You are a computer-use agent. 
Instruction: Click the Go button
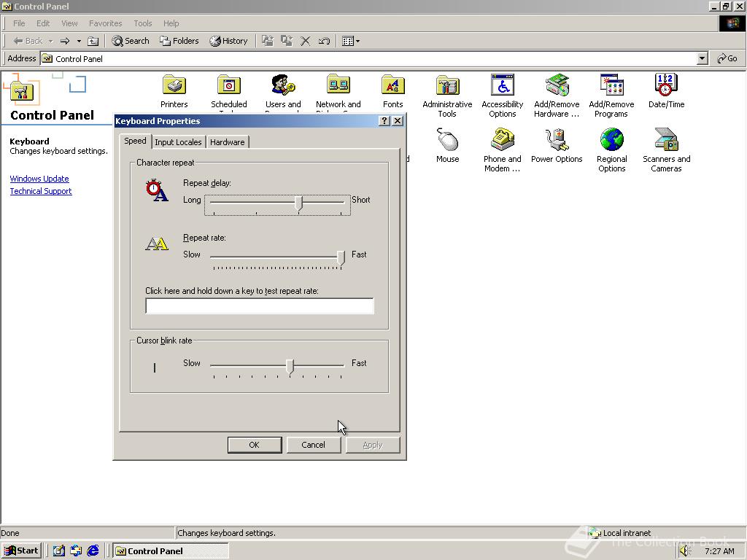point(727,58)
